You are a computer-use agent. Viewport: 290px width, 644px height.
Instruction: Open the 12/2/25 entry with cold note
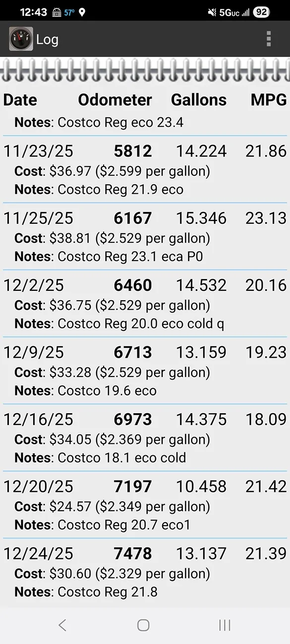tap(145, 303)
